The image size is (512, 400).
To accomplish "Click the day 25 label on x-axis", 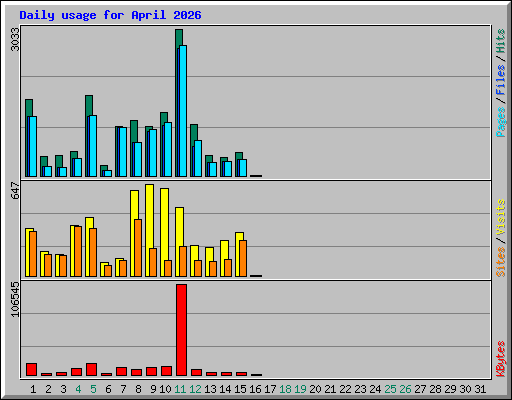I will coord(390,389).
